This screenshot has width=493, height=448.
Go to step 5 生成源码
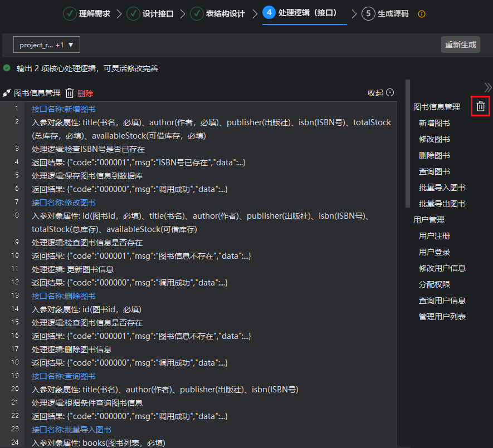[386, 14]
